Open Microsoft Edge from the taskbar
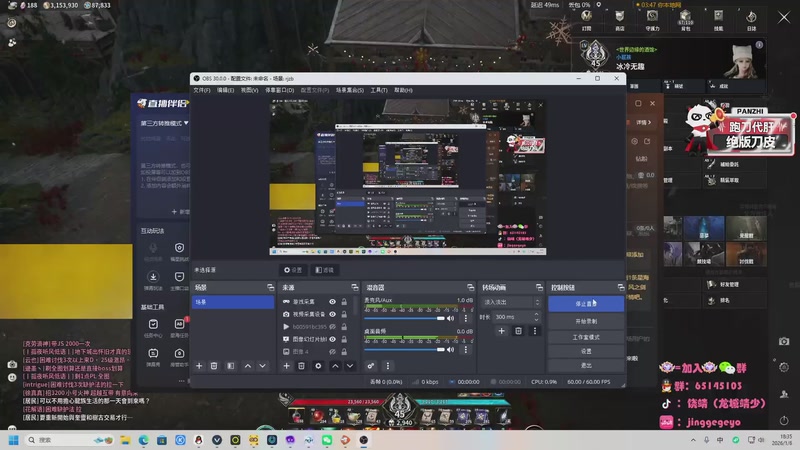 (x=143, y=440)
